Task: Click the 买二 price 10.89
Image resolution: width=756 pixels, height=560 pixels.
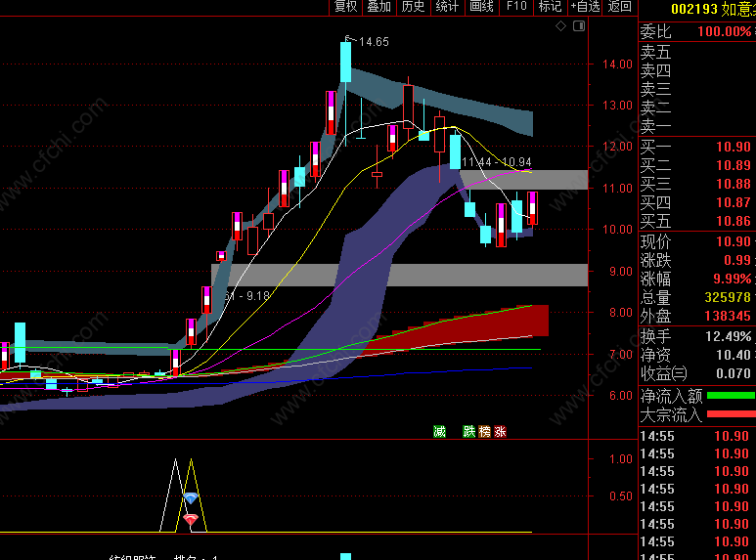Action: coord(734,165)
